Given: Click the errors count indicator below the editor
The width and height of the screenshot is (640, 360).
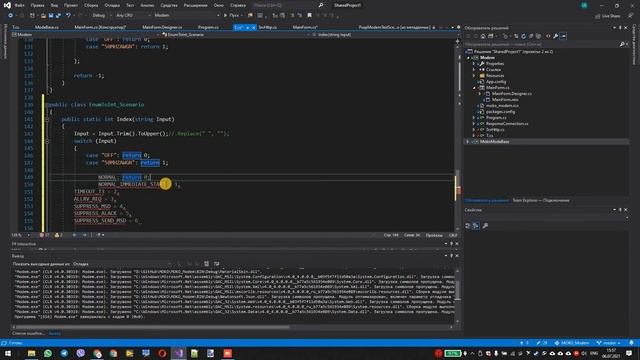Looking at the screenshot, I should click(x=44, y=235).
